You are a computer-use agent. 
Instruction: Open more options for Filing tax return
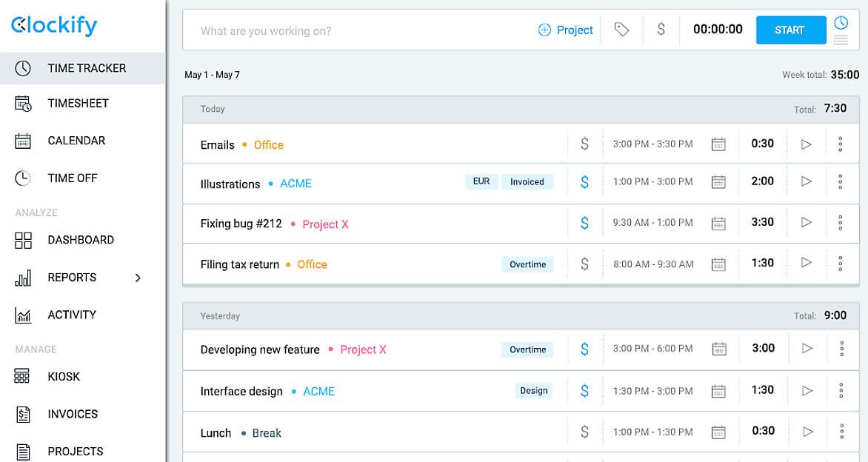pyautogui.click(x=840, y=263)
